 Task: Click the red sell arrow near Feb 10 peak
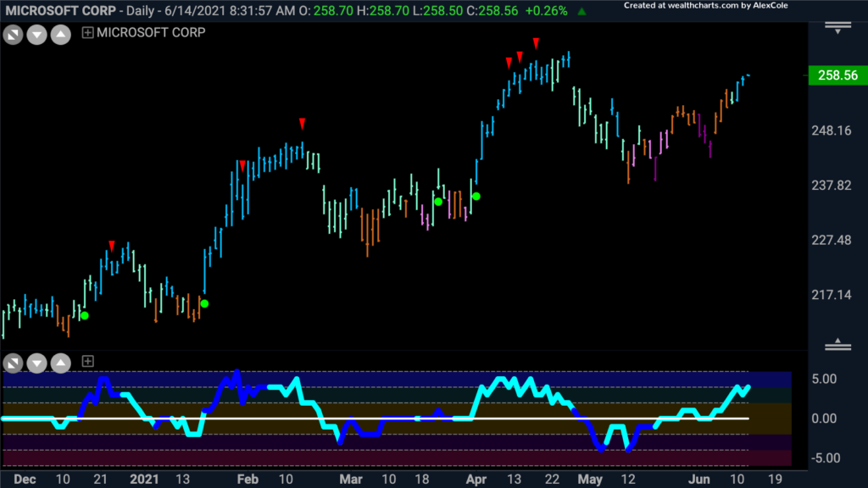click(303, 124)
